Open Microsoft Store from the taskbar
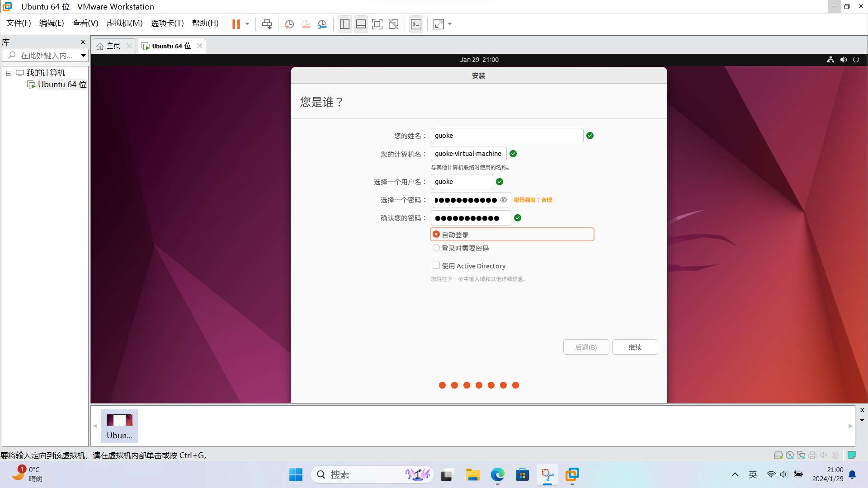This screenshot has height=488, width=868. click(x=522, y=475)
